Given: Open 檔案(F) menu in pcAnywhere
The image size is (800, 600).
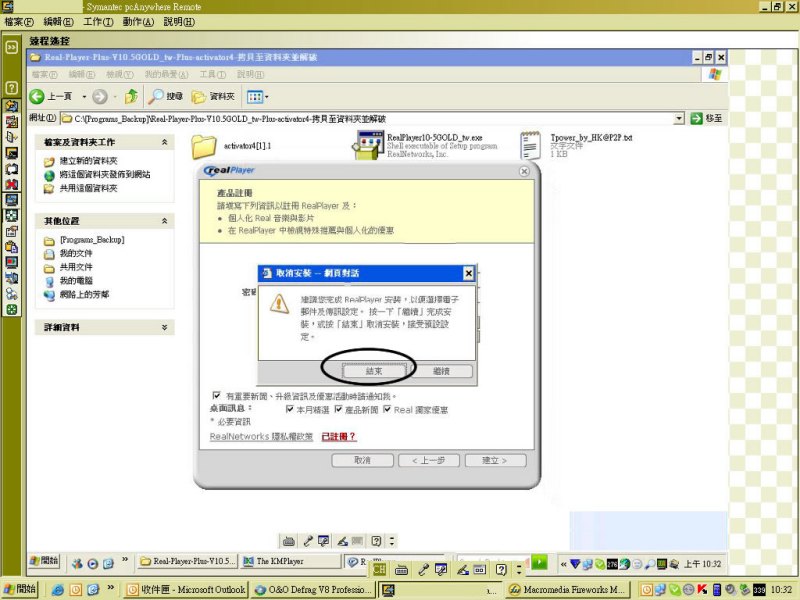Looking at the screenshot, I should tap(19, 22).
